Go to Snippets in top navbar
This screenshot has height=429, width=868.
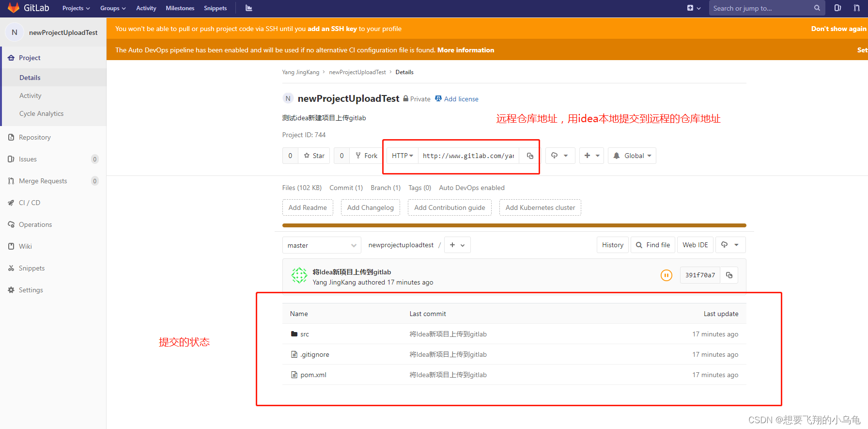(x=215, y=8)
